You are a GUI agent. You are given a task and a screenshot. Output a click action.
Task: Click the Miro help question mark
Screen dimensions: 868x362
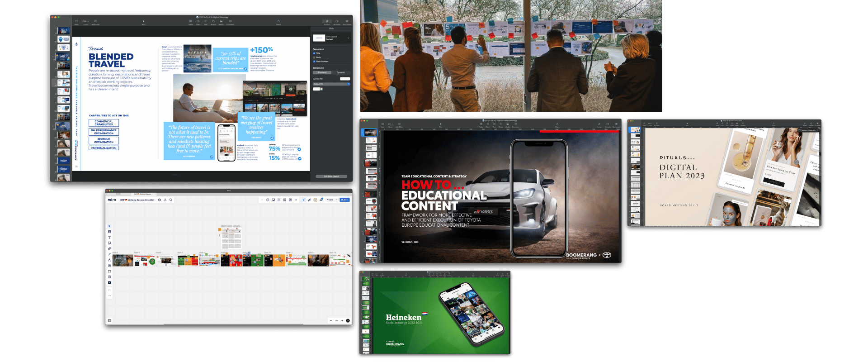click(348, 320)
